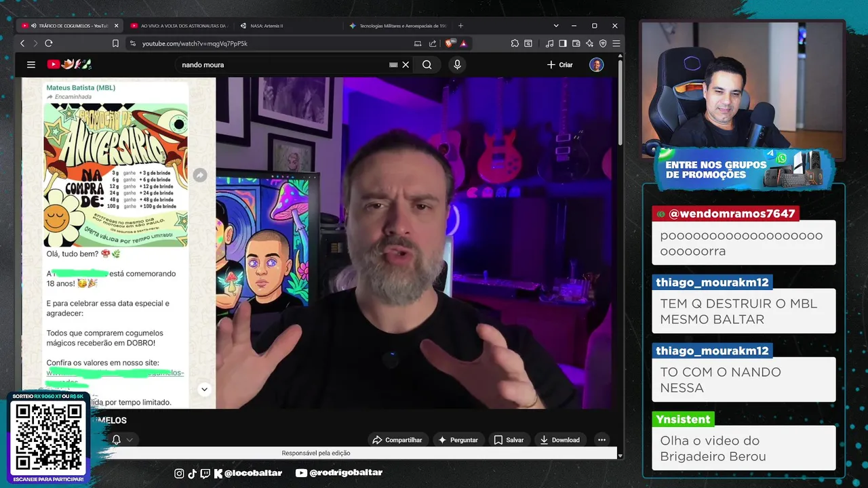Open the Leo AI sparkle icon
868x488 pixels.
coord(590,43)
